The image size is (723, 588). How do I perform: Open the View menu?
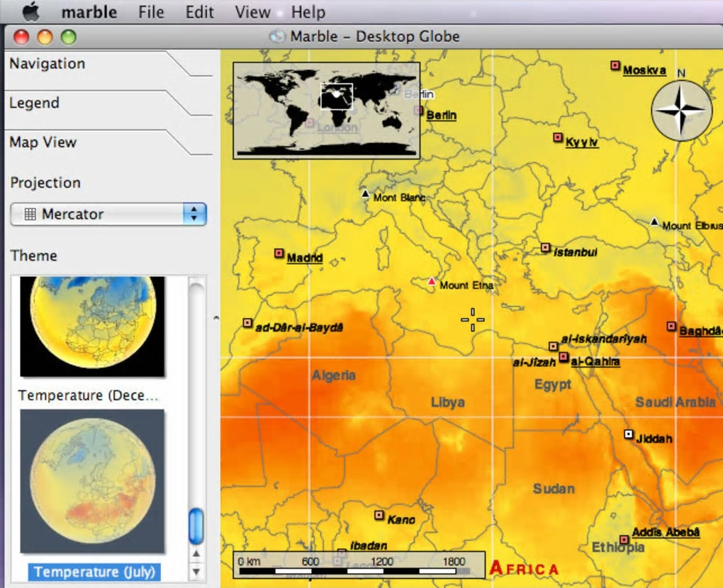[252, 12]
